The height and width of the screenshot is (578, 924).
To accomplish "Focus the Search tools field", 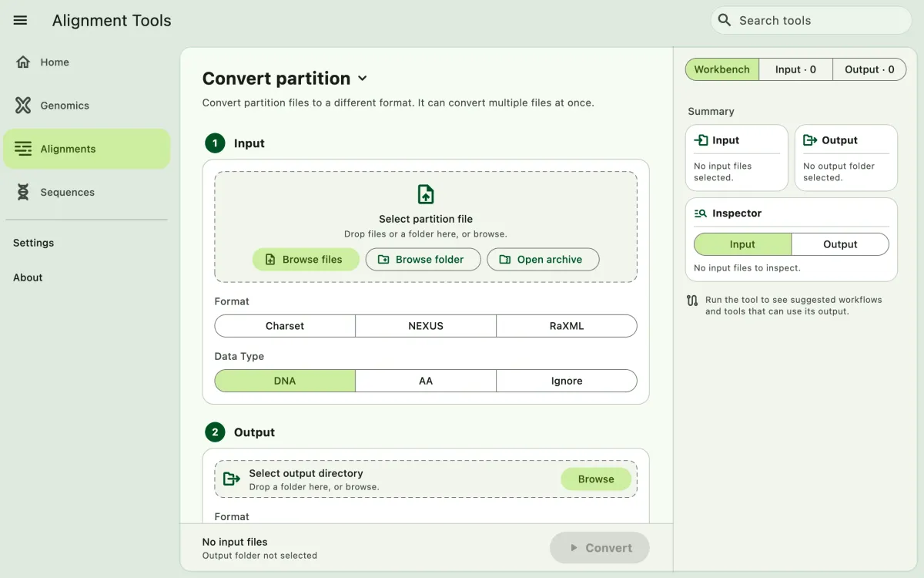I will click(811, 20).
